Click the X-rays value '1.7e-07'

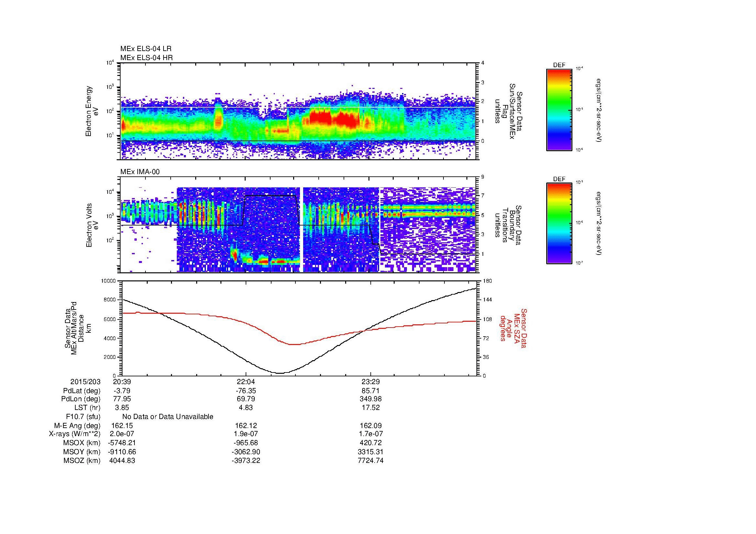(x=371, y=434)
